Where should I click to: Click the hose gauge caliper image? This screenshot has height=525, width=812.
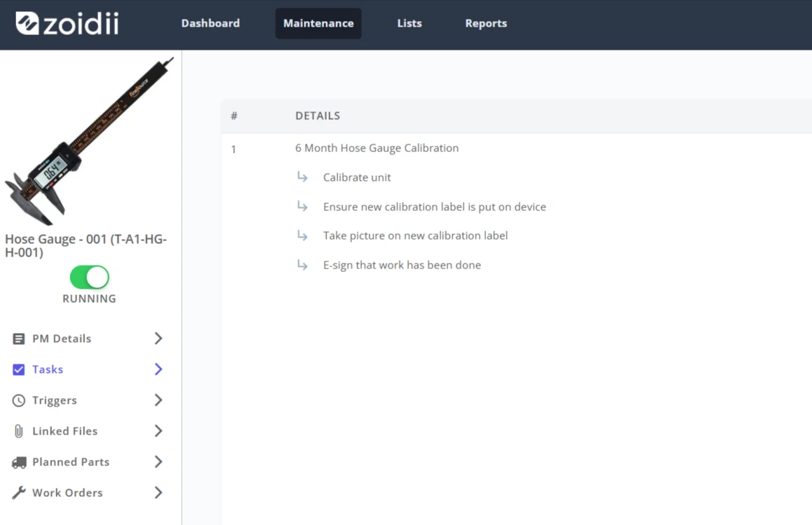[89, 142]
